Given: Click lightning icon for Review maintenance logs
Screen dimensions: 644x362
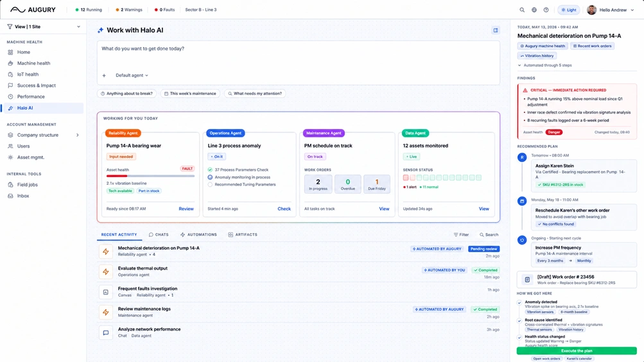Looking at the screenshot, I should pyautogui.click(x=105, y=313).
